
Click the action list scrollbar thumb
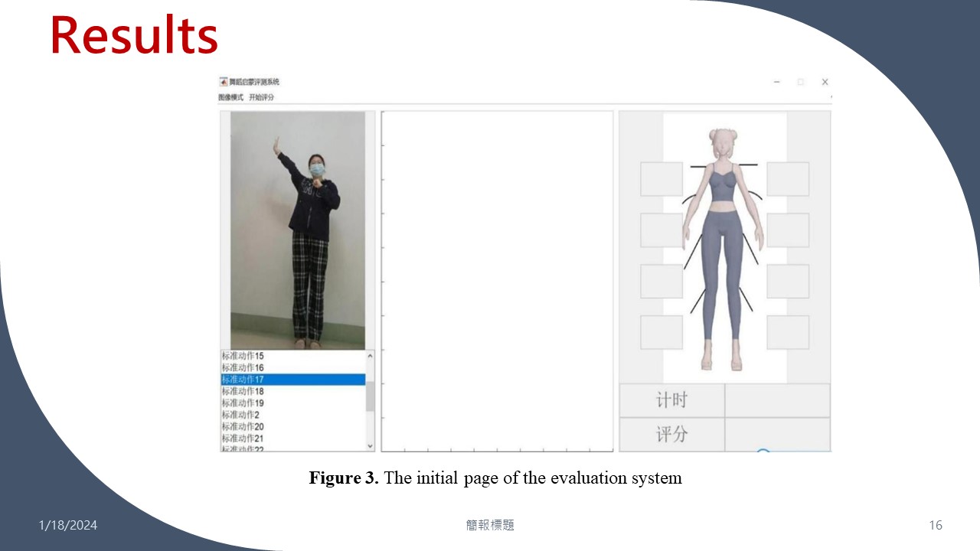pyautogui.click(x=371, y=396)
